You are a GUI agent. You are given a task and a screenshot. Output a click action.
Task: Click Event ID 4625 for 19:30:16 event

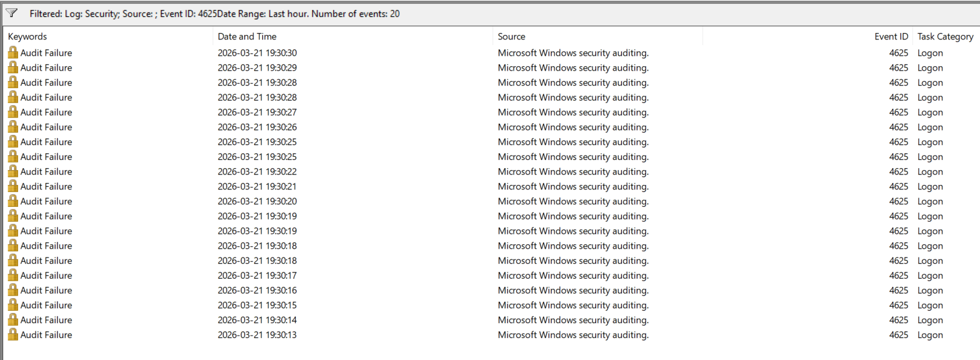coord(898,291)
